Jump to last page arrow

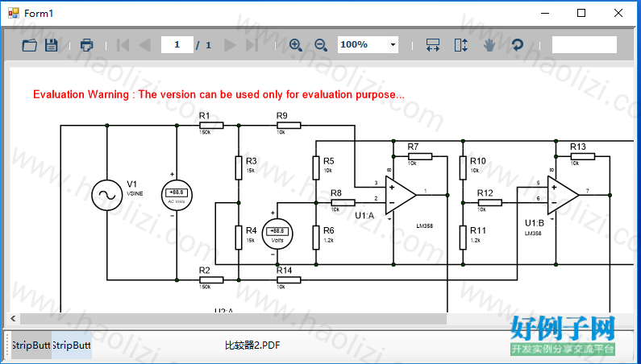[x=252, y=45]
